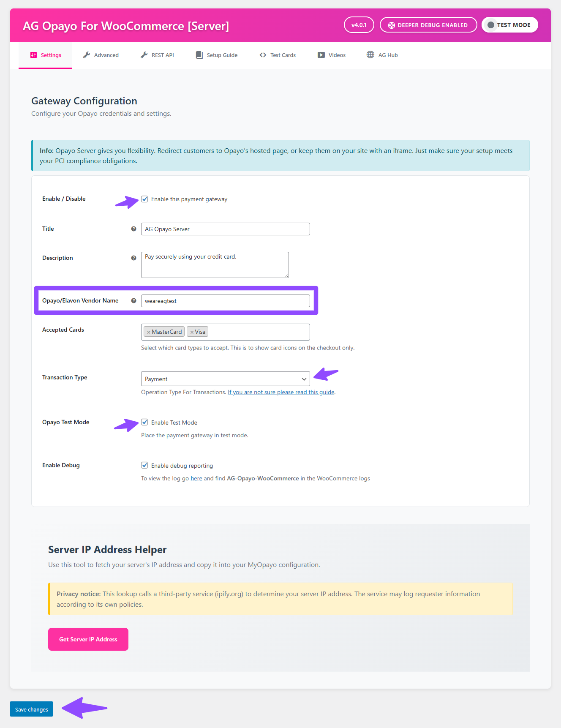This screenshot has height=728, width=561.
Task: Disable the debug reporting checkbox
Action: pos(144,466)
